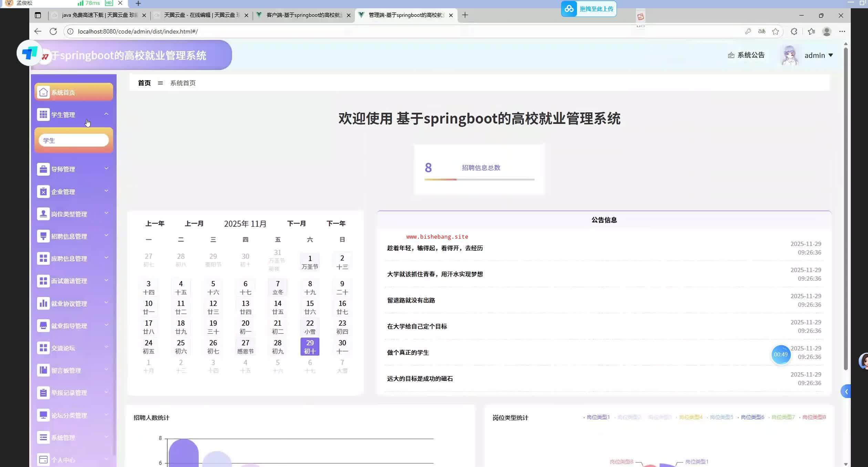The height and width of the screenshot is (467, 868).
Task: Refresh the browser page
Action: coord(53,31)
